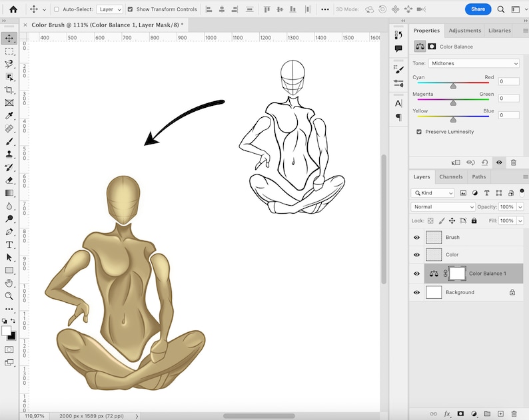Add a layer mask icon in Layers panel
The image size is (529, 420).
[x=460, y=413]
